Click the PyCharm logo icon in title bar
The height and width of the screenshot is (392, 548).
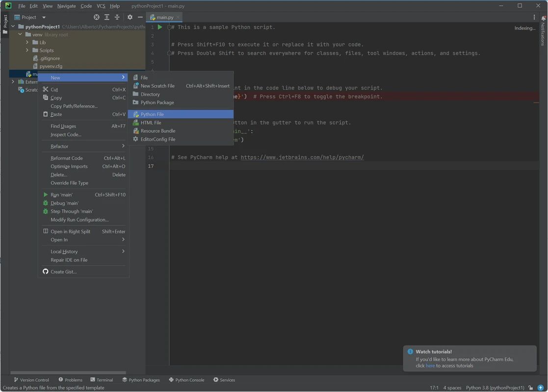coord(8,5)
